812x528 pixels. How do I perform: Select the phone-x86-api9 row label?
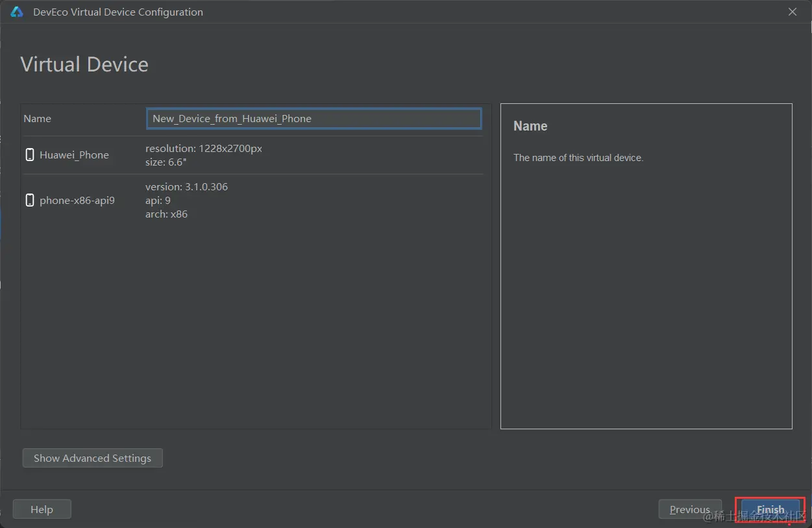[77, 200]
